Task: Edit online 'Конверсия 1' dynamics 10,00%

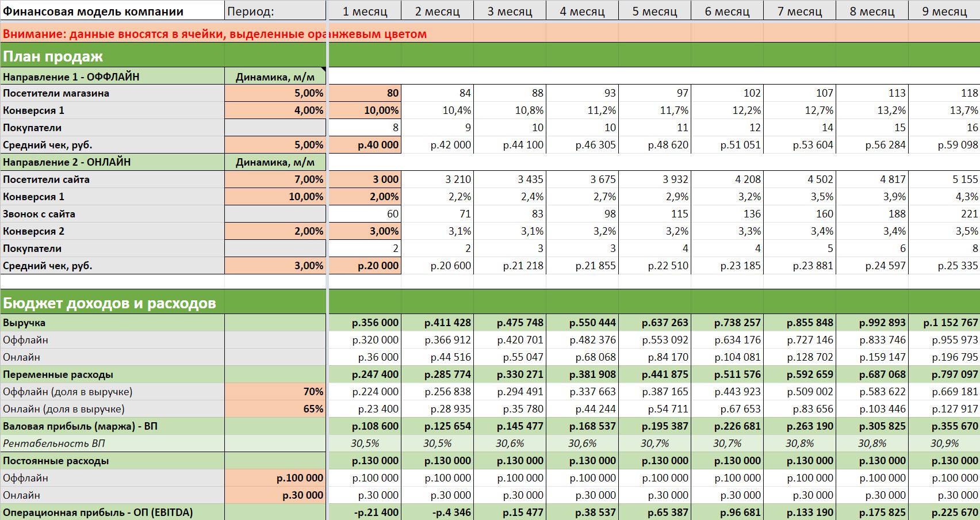Action: [275, 197]
